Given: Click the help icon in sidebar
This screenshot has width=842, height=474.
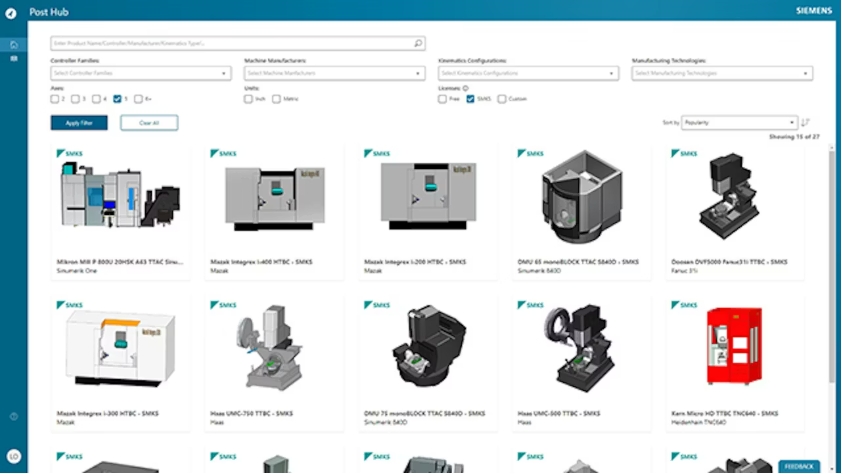Looking at the screenshot, I should point(14,416).
